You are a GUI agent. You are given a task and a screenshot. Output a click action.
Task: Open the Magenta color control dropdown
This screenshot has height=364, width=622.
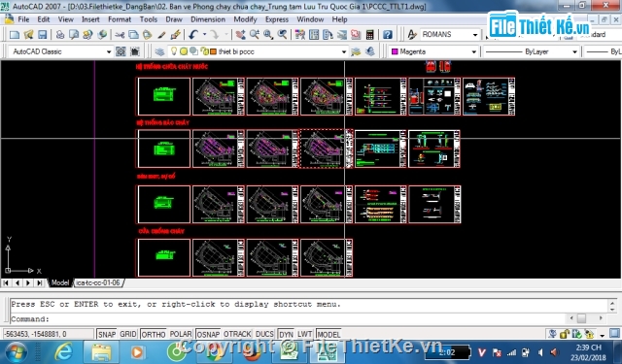click(x=473, y=51)
